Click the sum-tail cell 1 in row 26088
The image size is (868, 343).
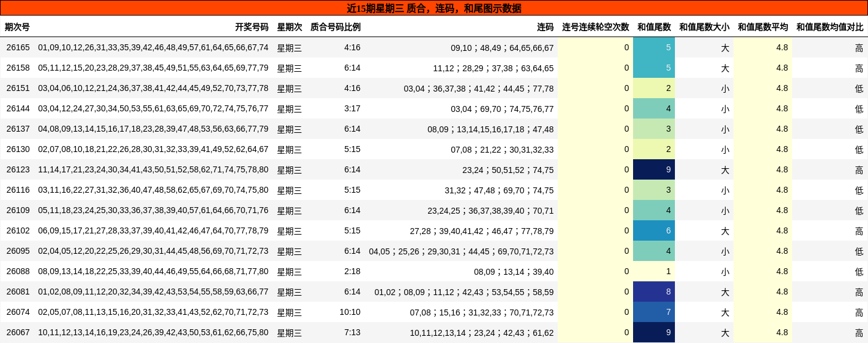tap(654, 271)
